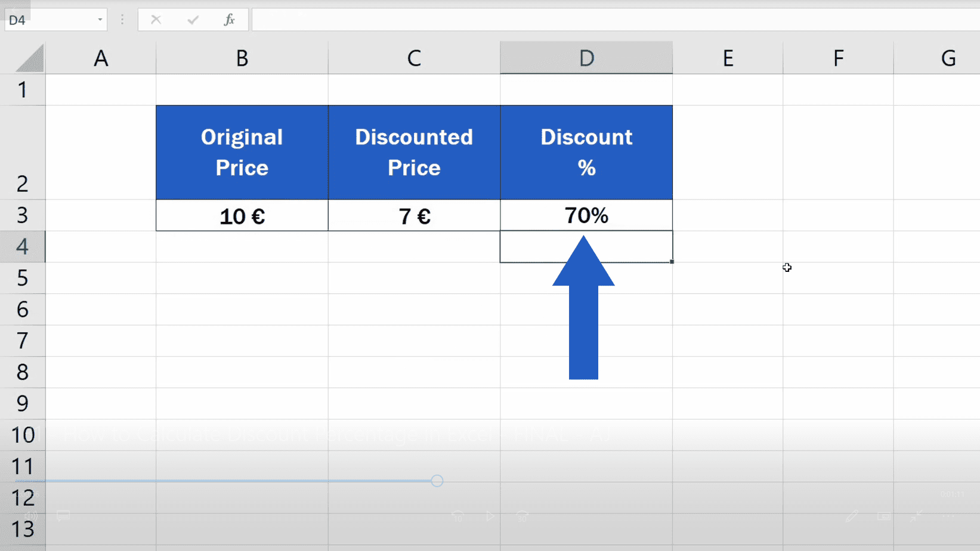Image resolution: width=980 pixels, height=551 pixels.
Task: Expand the vertical dots beside the Name Box
Action: [122, 19]
